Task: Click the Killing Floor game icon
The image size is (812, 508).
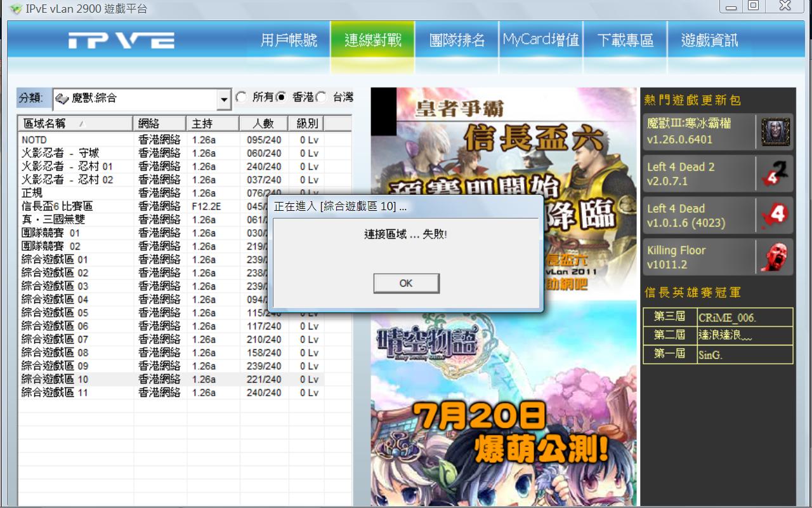Action: (776, 257)
